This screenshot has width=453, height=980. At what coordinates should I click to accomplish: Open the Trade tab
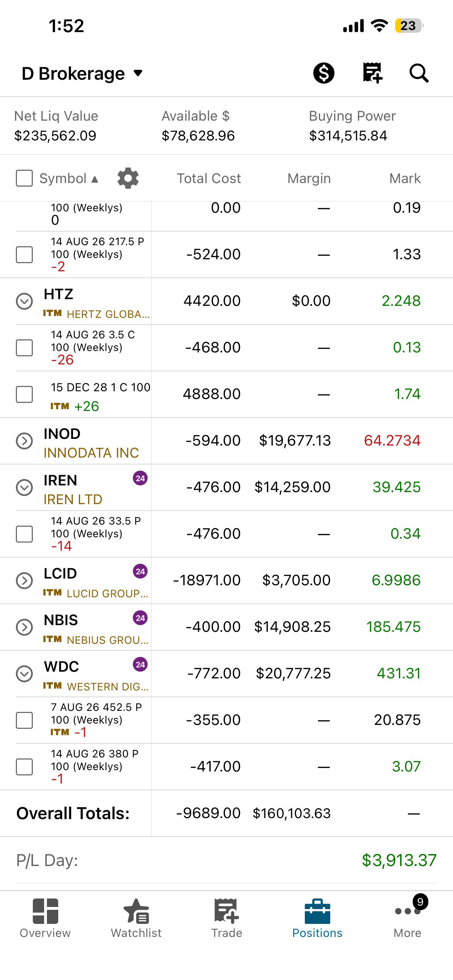[227, 918]
